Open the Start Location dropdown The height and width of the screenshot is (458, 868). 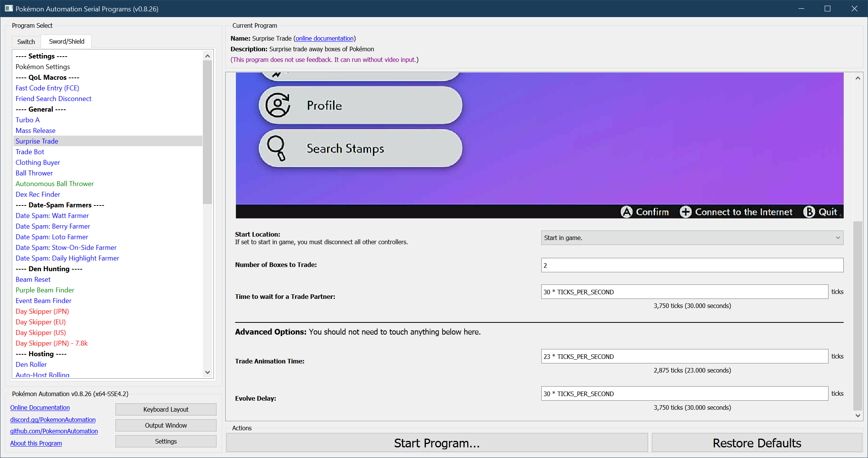(x=692, y=238)
